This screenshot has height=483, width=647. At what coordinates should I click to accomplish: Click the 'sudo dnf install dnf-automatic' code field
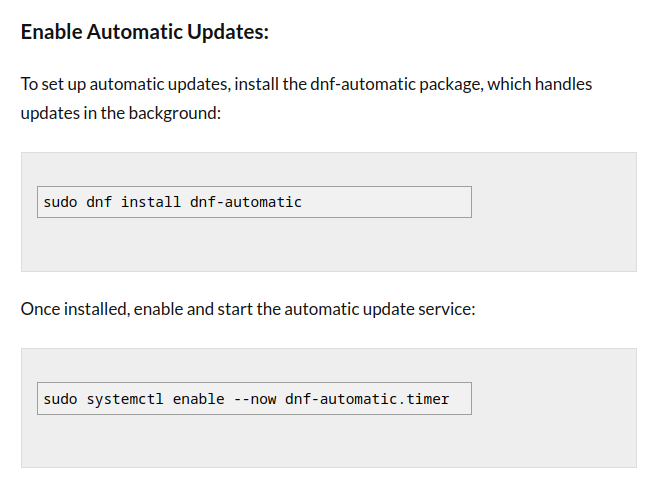[254, 202]
